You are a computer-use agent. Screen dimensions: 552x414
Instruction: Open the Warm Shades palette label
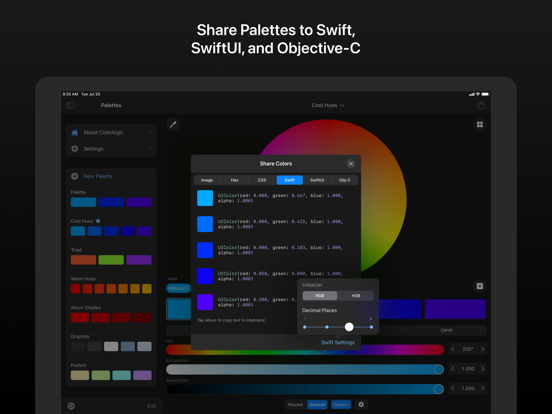[86, 307]
